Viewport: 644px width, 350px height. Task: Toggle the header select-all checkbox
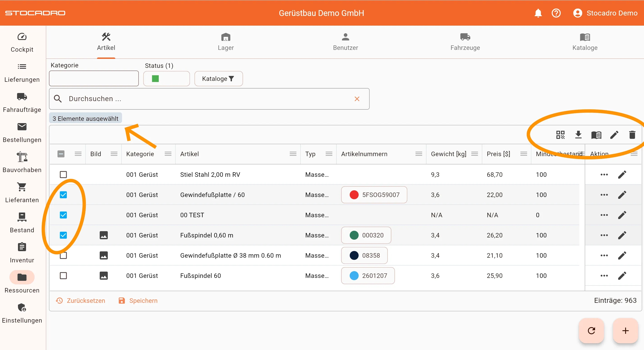[61, 154]
